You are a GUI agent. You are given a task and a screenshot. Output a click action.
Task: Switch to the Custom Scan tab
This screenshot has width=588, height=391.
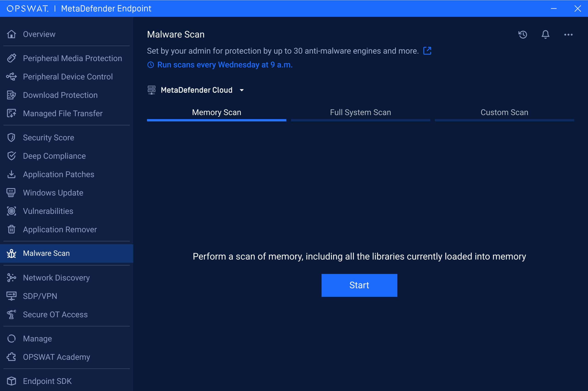[x=504, y=112]
